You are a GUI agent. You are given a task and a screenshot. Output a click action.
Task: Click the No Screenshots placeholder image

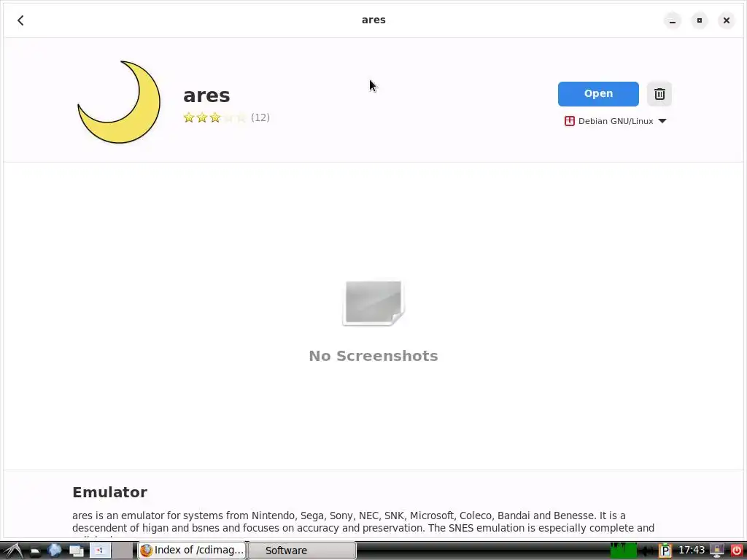373,303
